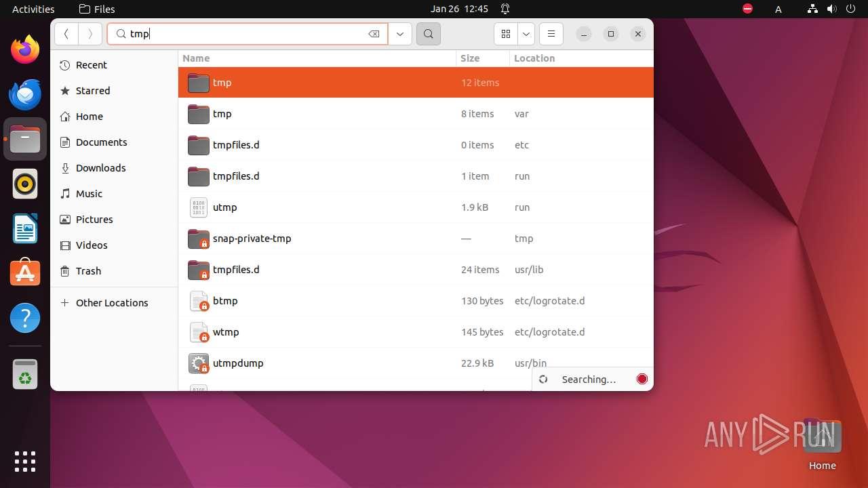Viewport: 868px width, 488px height.
Task: Select the tmp folder located in var
Action: tap(416, 114)
